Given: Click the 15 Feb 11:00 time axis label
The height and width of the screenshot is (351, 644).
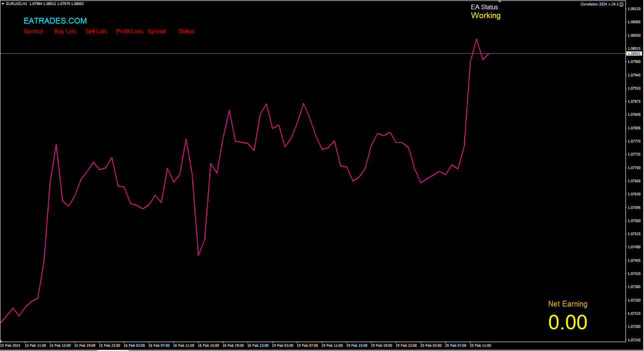Looking at the screenshot, I should click(35, 346).
